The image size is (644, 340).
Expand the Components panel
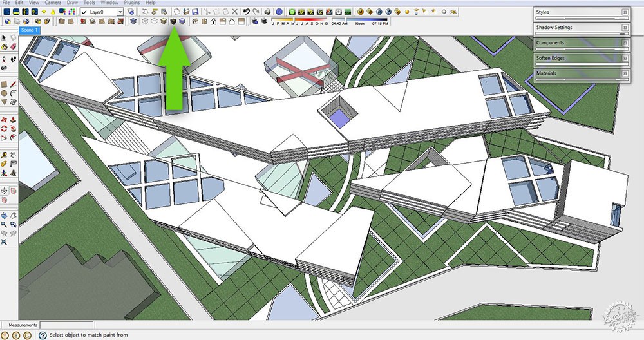625,42
